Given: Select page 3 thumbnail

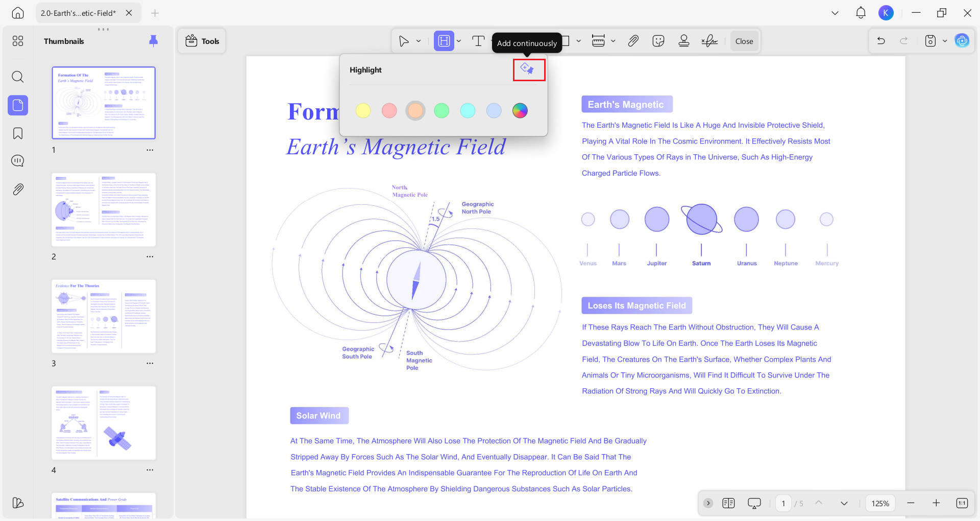Looking at the screenshot, I should (104, 316).
